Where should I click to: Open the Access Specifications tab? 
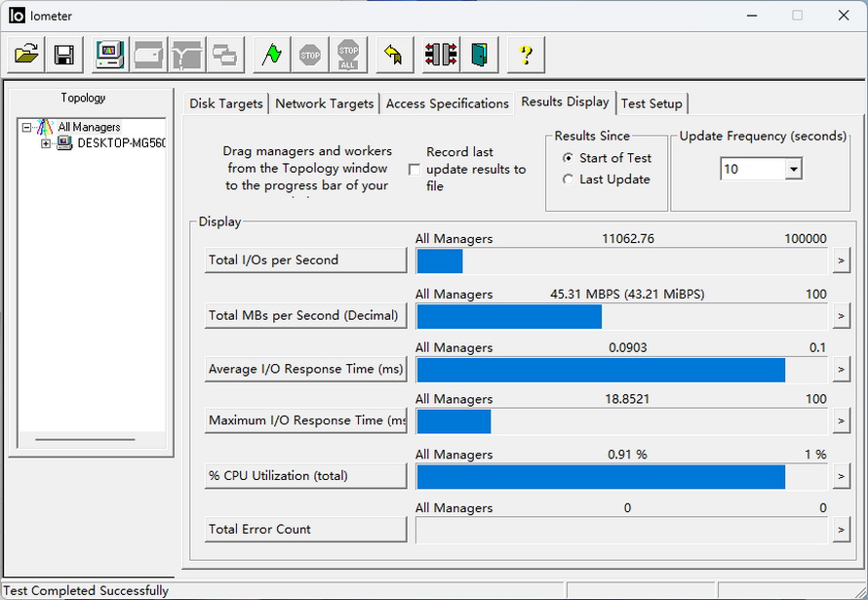(447, 103)
